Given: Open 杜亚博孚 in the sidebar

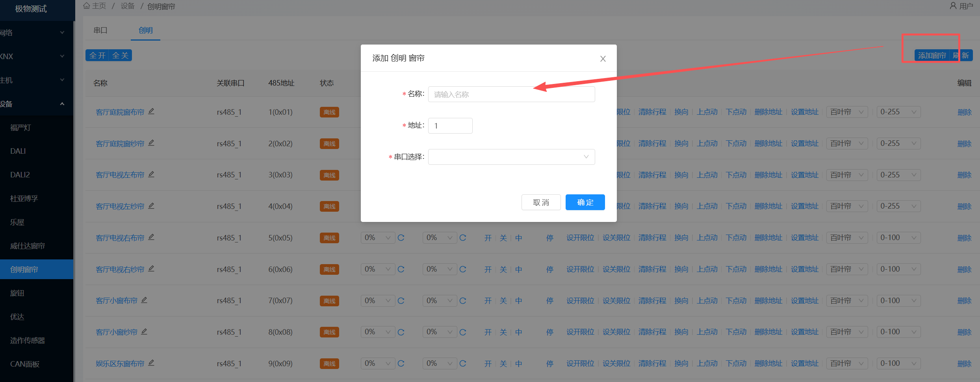Looking at the screenshot, I should click(x=37, y=198).
